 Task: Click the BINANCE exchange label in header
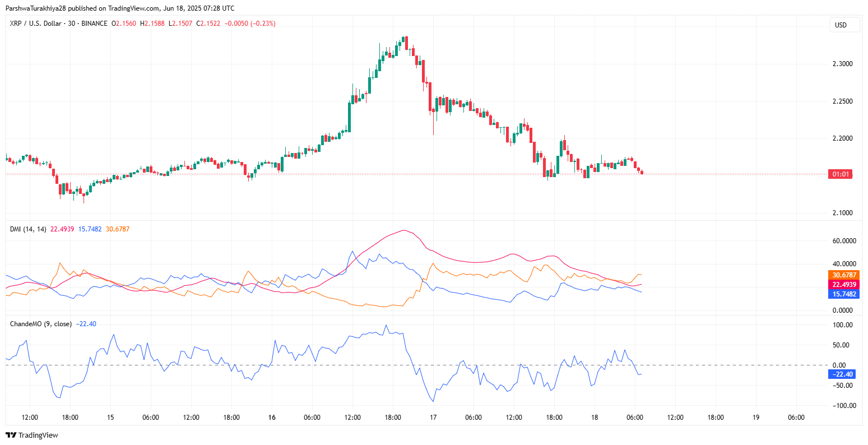[94, 24]
